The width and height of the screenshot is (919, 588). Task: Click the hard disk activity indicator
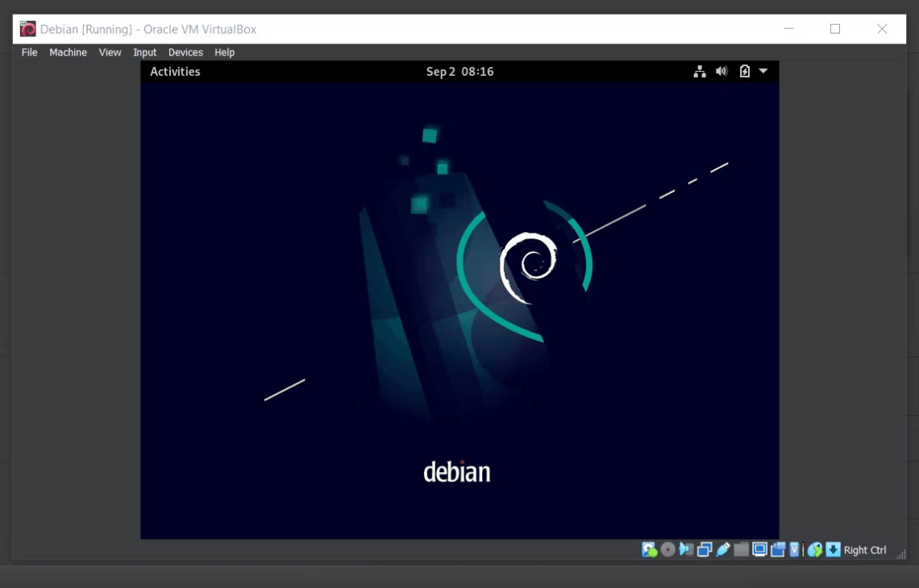(648, 549)
